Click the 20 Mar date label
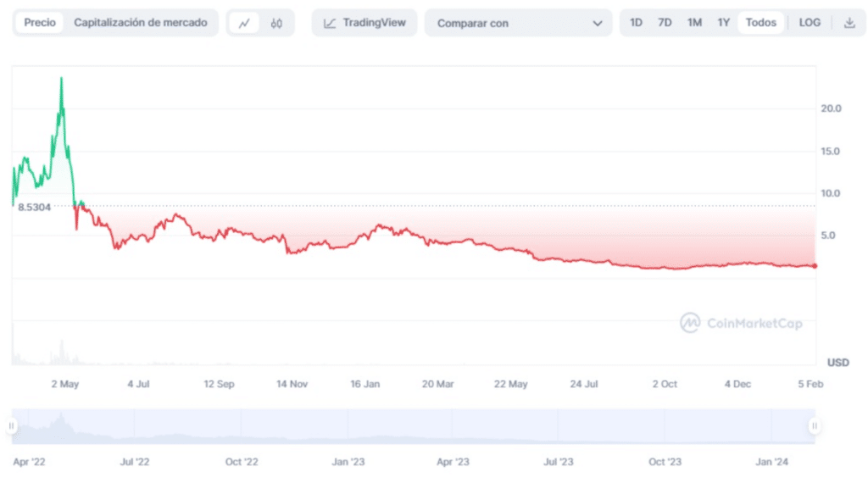868x483 pixels. (x=438, y=384)
